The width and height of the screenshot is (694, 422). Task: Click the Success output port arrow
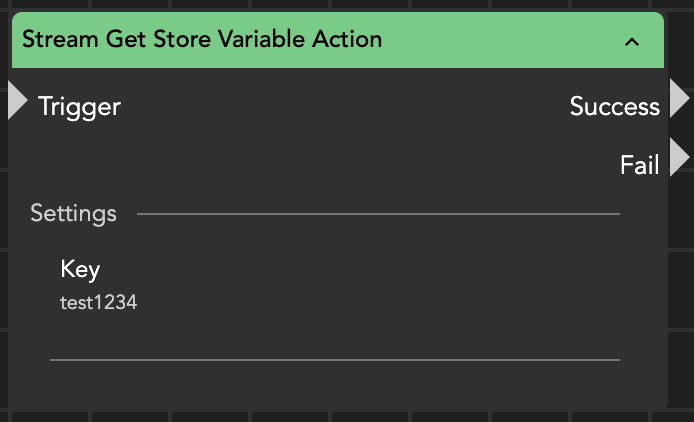pos(679,99)
